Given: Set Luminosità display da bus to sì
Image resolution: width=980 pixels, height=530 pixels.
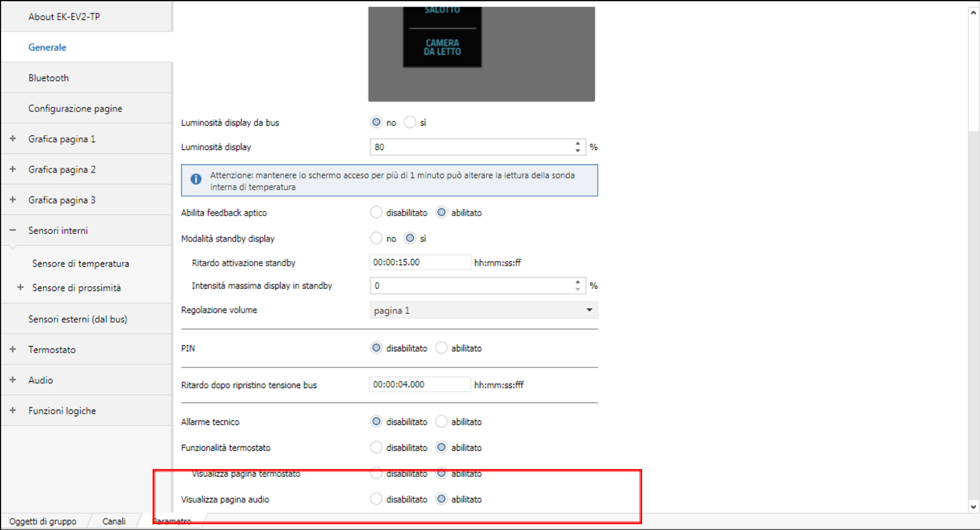Looking at the screenshot, I should 410,122.
